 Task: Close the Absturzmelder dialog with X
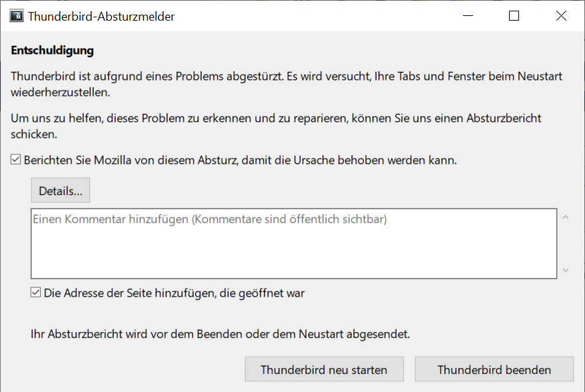(x=560, y=17)
